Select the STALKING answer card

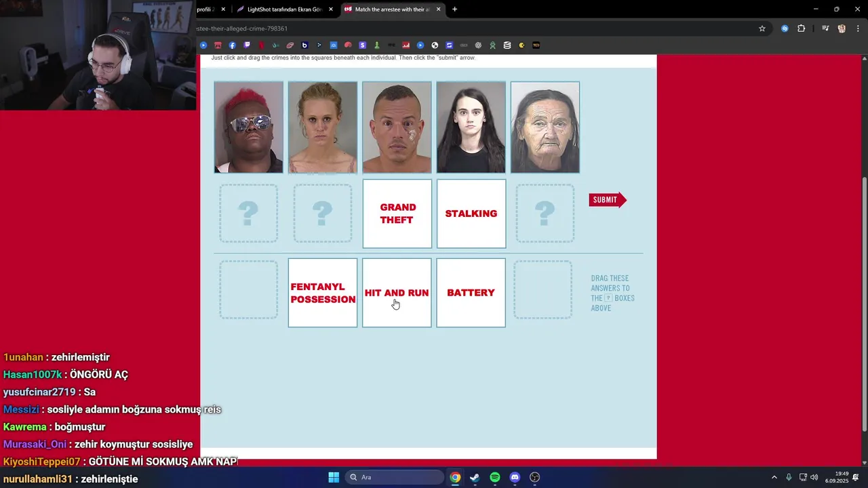click(x=471, y=213)
